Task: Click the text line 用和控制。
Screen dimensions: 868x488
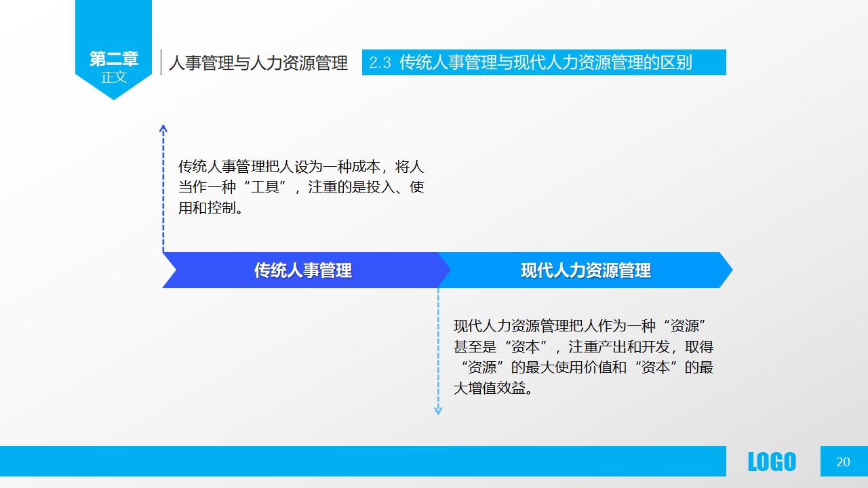Action: coord(211,208)
